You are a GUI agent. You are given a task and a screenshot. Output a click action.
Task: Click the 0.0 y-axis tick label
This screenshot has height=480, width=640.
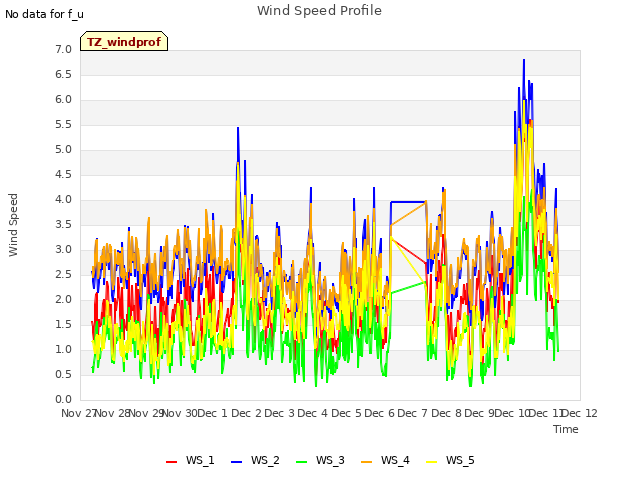click(x=63, y=400)
